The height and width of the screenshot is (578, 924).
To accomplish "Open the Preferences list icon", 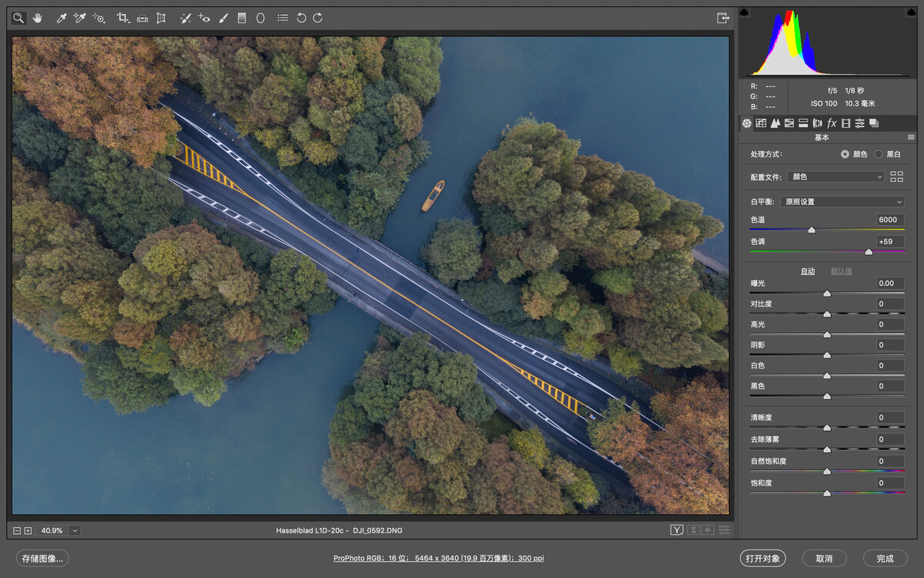I will pyautogui.click(x=283, y=17).
